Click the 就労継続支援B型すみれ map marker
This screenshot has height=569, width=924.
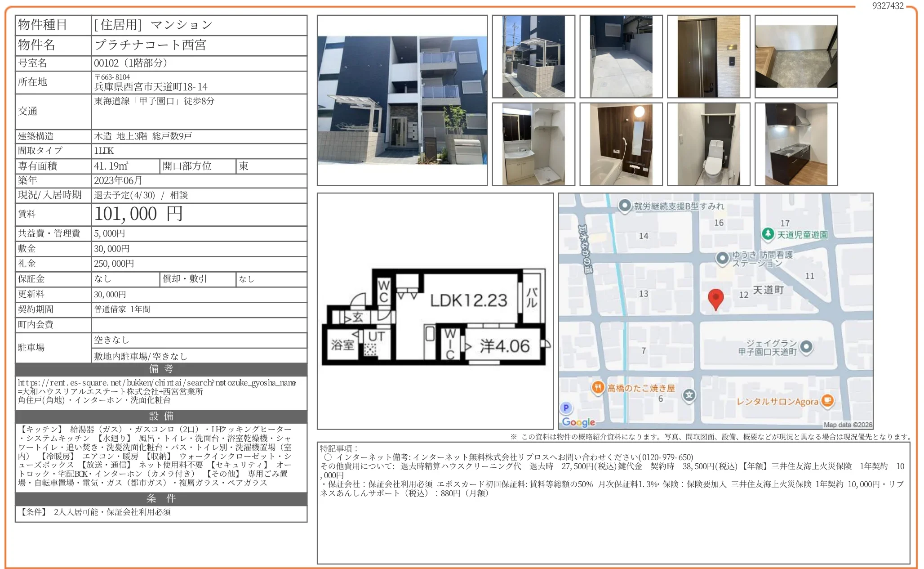[624, 206]
